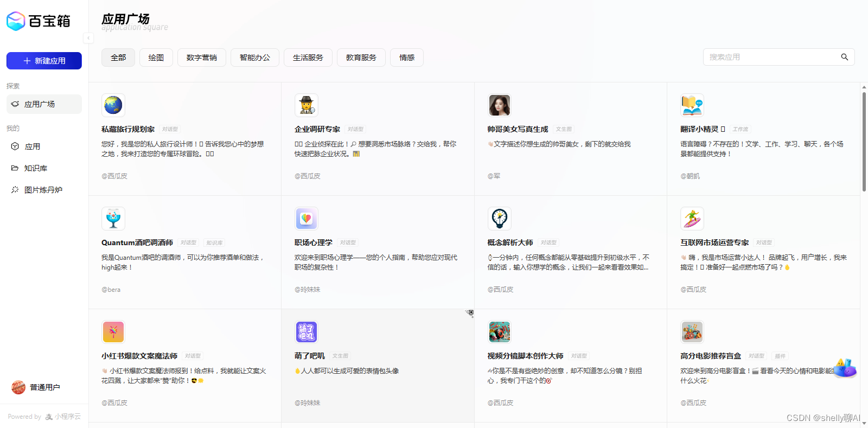Click author @bera on Quantum card
868x428 pixels.
111,290
